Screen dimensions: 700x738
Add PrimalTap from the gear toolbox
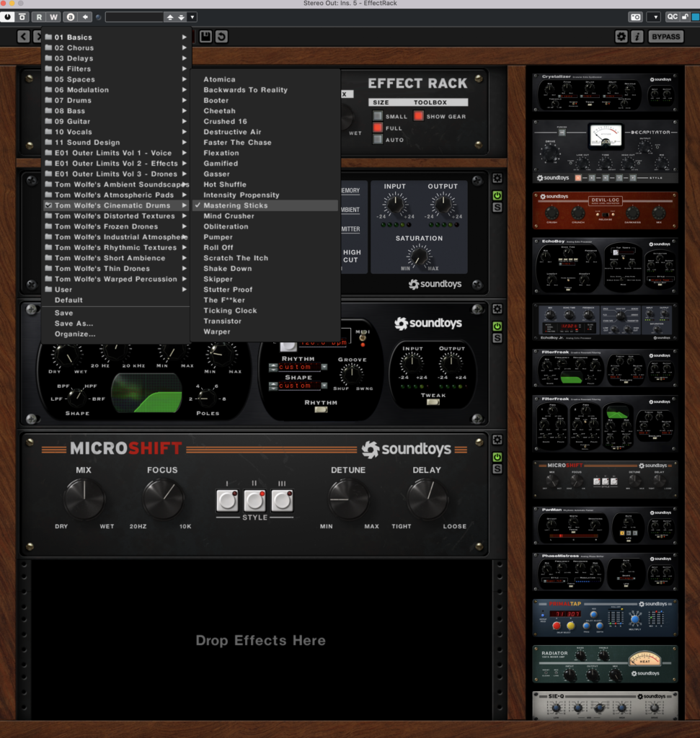pos(605,618)
